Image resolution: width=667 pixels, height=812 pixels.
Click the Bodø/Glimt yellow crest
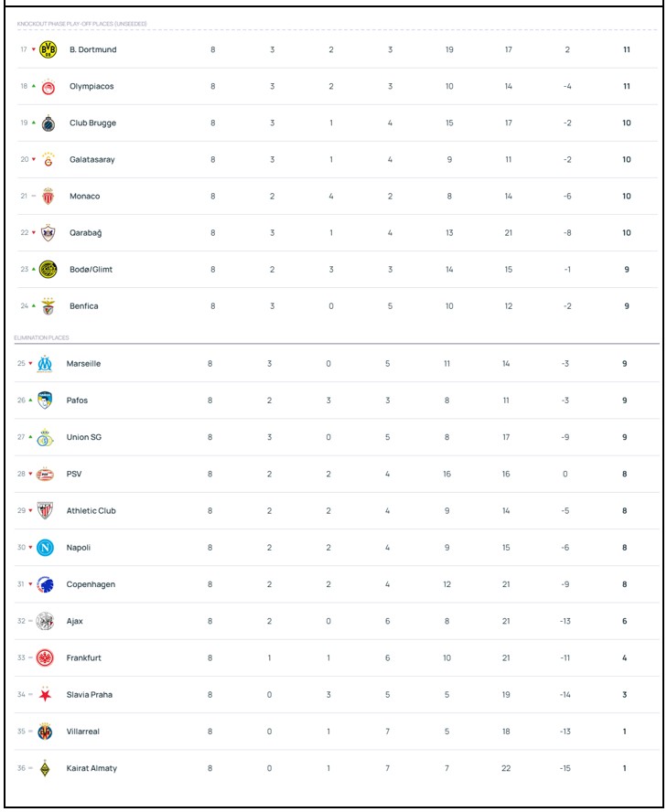click(48, 270)
